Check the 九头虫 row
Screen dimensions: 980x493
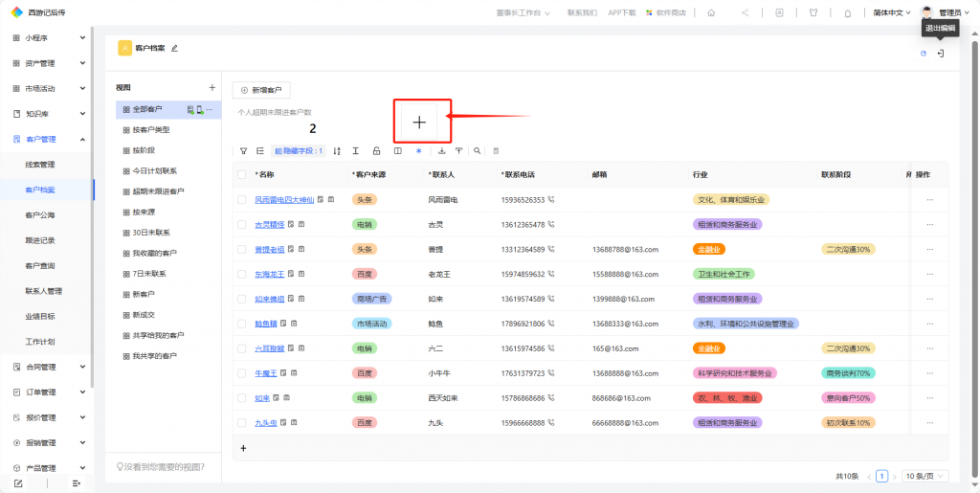(x=242, y=422)
